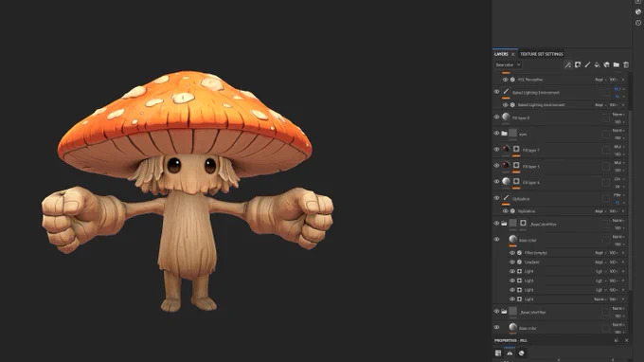
Task: Add a fill layer with the bucket icon
Action: pos(598,65)
